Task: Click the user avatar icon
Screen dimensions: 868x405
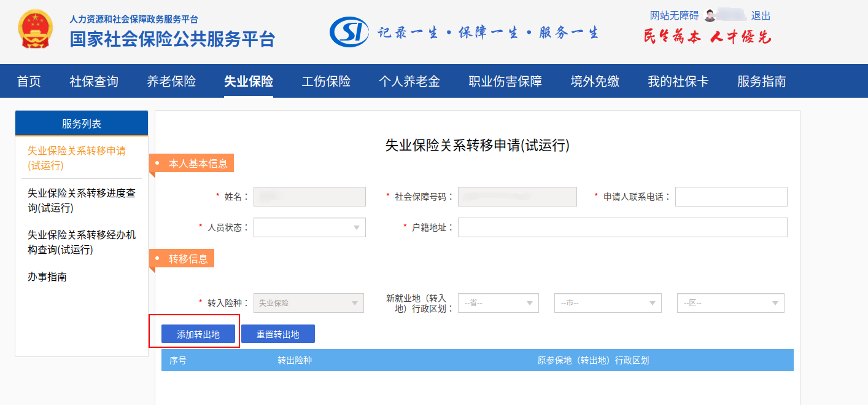Action: pyautogui.click(x=710, y=15)
